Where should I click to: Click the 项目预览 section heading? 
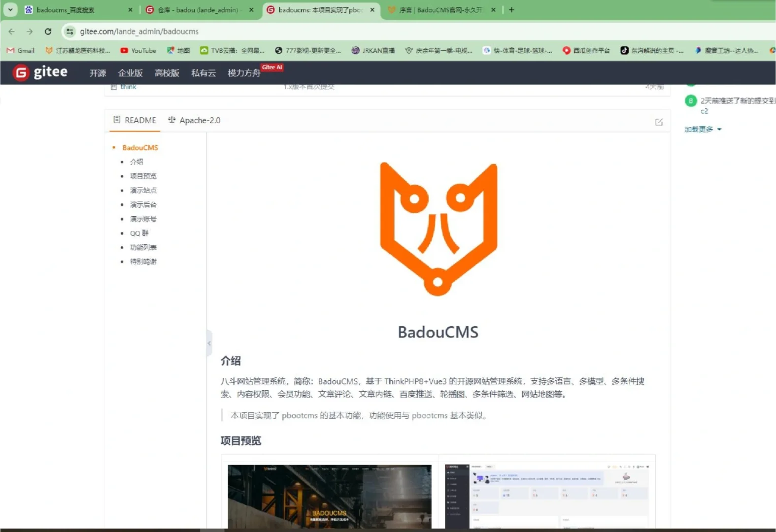coord(240,441)
